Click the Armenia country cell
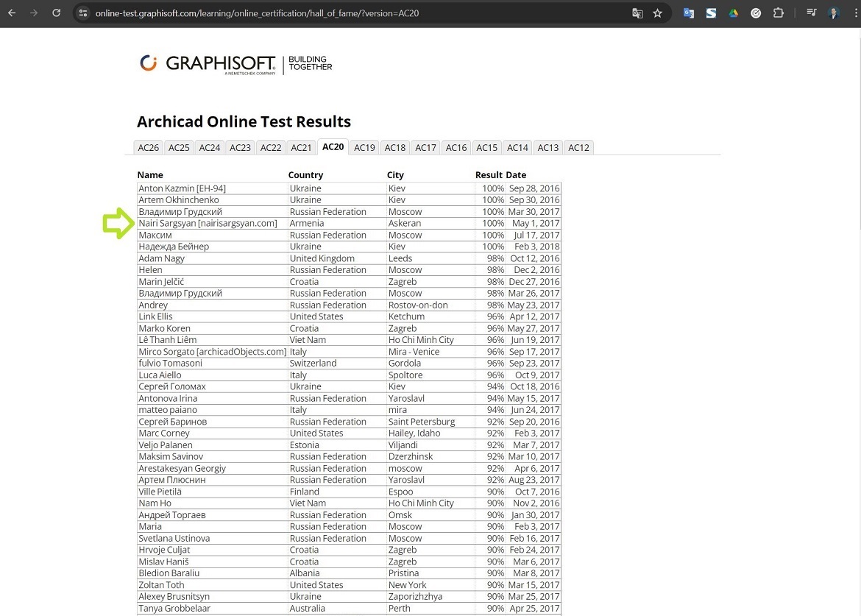This screenshot has height=616, width=861. point(307,224)
